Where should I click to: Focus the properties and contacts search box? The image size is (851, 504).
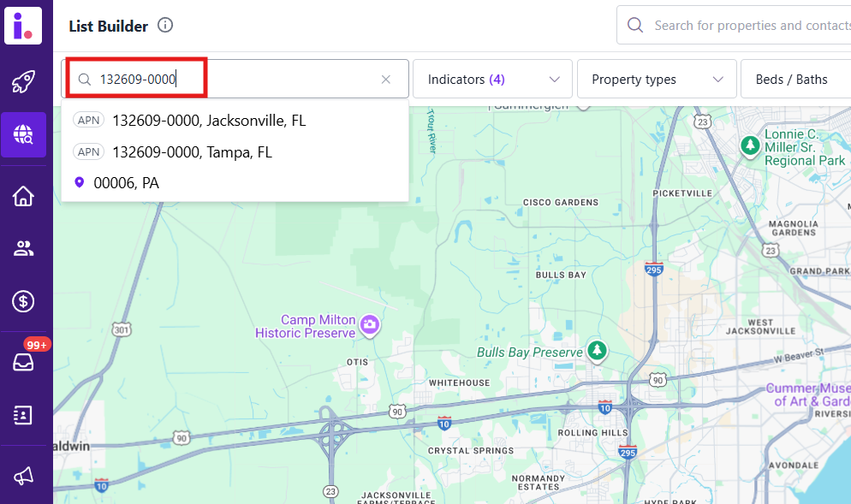point(745,26)
